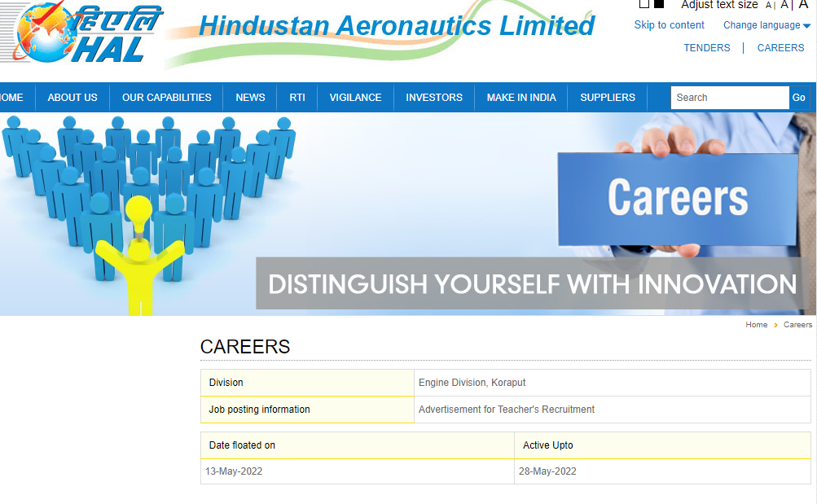The width and height of the screenshot is (817, 504).
Task: Select the white contrast theme square
Action: tap(644, 4)
